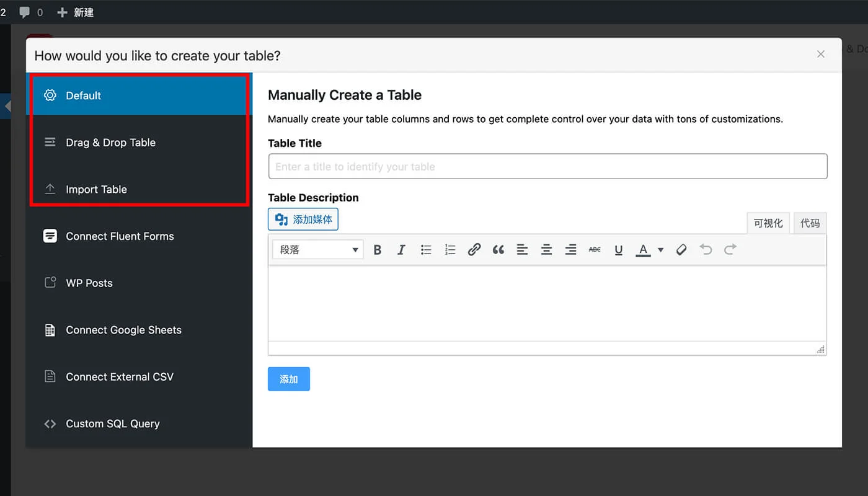Click the insert link icon

coord(474,250)
